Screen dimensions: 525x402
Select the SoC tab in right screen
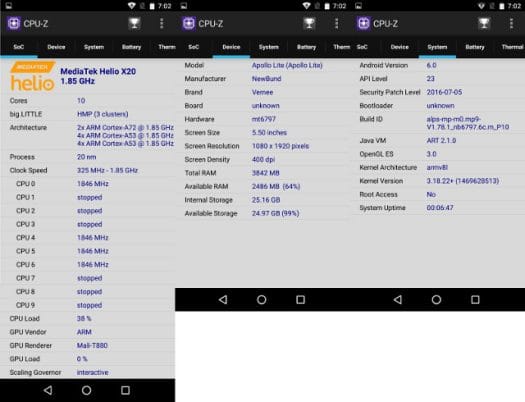(x=362, y=47)
